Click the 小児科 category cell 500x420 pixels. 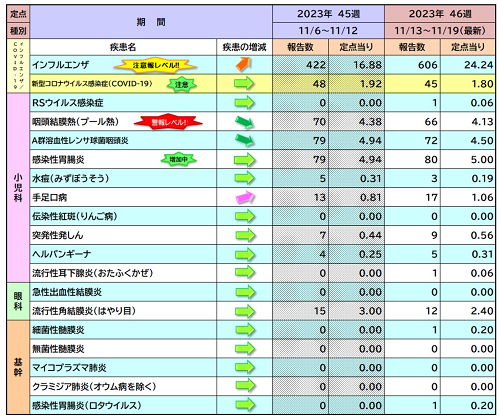coord(18,188)
